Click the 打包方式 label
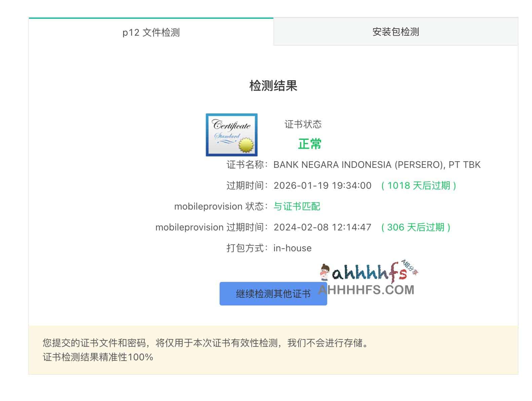The height and width of the screenshot is (401, 532). 247,248
